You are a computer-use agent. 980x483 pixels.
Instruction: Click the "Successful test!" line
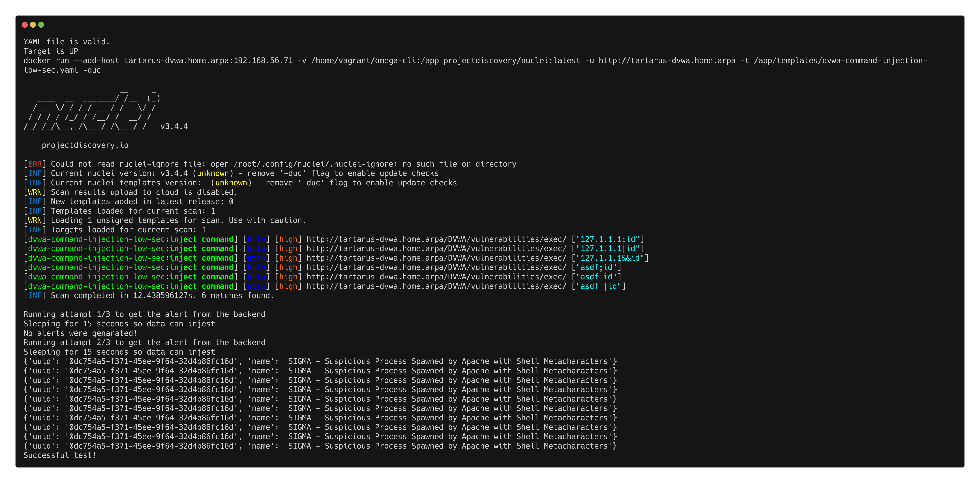[60, 456]
